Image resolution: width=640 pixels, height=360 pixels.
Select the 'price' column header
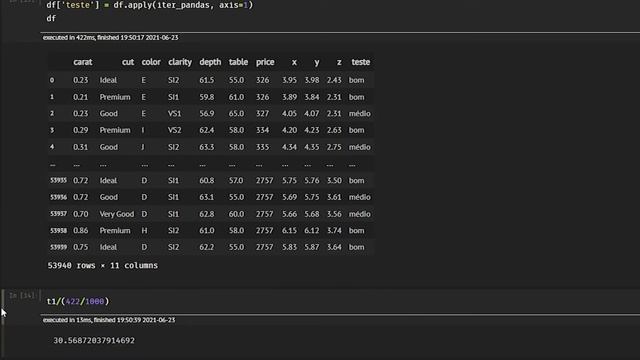[265, 62]
